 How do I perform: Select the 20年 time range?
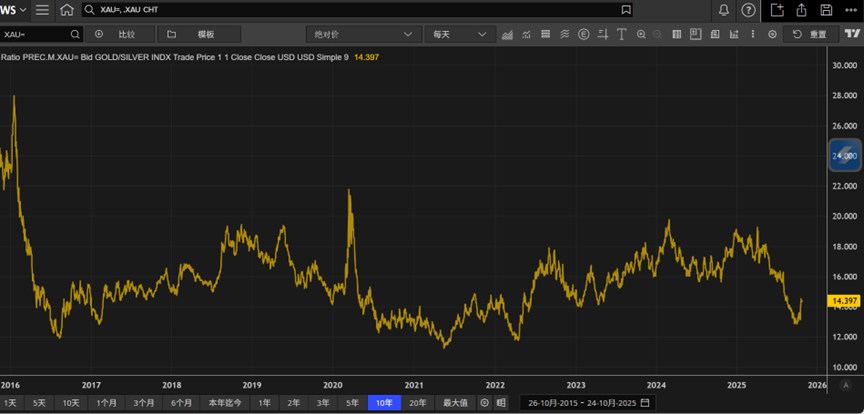pyautogui.click(x=418, y=403)
